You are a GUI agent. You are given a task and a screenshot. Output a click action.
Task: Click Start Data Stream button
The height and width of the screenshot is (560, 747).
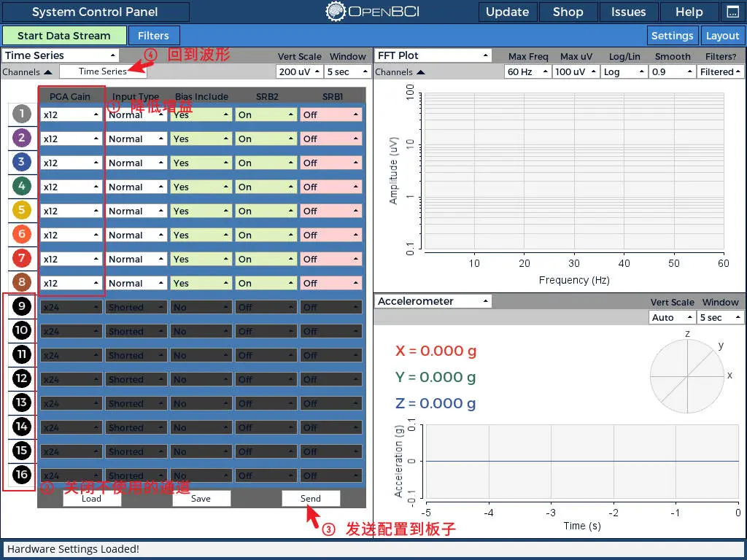tap(64, 36)
